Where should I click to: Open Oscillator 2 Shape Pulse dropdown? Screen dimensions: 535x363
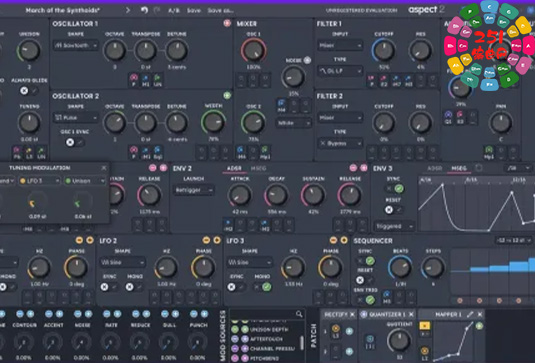pos(76,118)
